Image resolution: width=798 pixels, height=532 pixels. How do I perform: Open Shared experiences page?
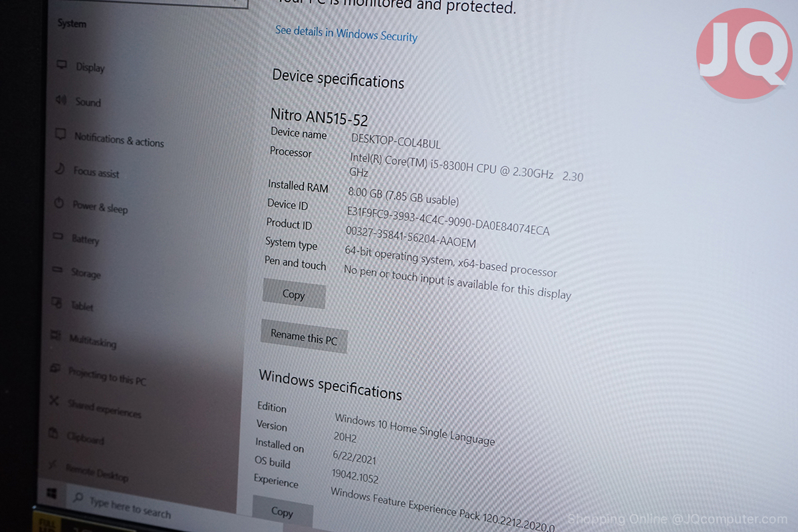click(x=104, y=408)
